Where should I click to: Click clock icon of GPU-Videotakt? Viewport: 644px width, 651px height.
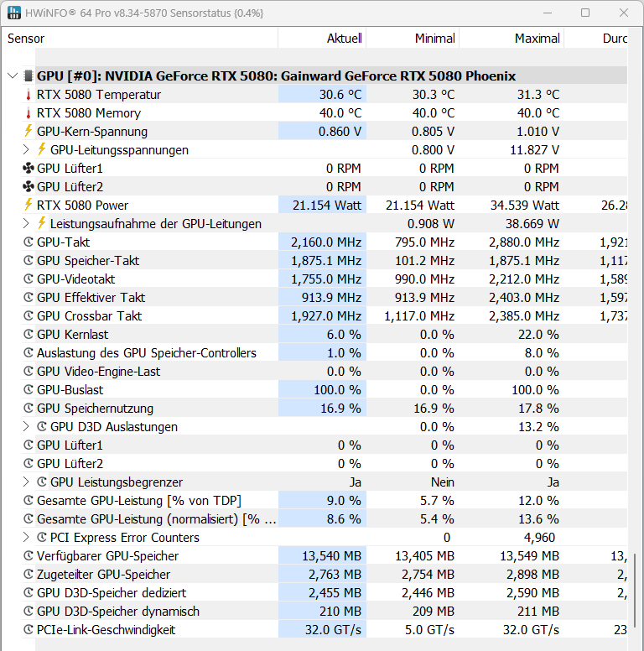[x=29, y=279]
